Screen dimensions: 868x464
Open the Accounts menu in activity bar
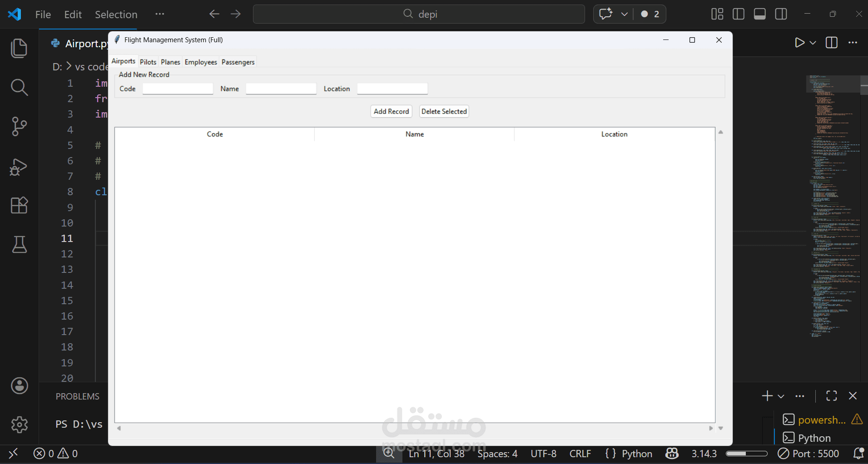point(19,386)
